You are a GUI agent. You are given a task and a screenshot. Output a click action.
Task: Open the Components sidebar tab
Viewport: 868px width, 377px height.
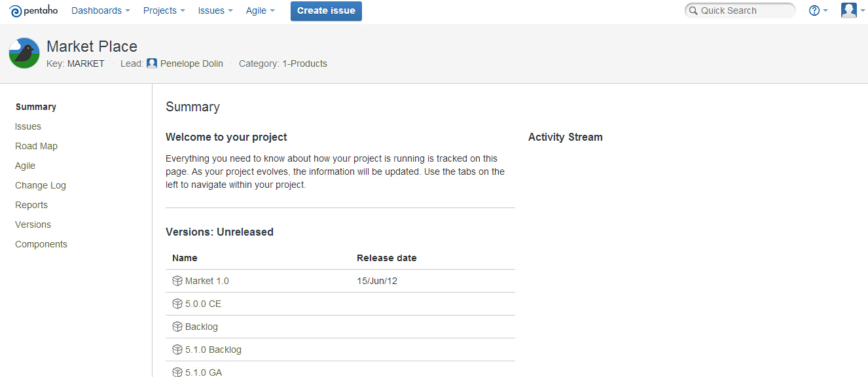click(41, 244)
